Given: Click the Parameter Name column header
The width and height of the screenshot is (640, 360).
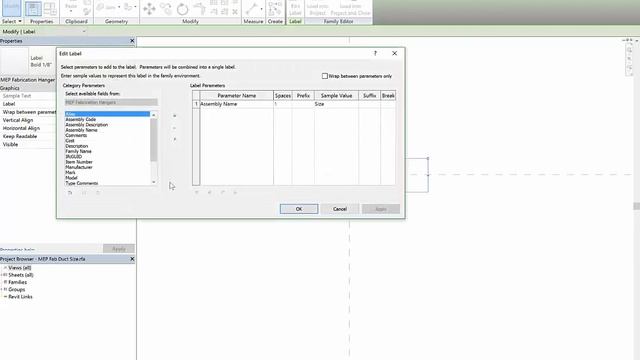Looking at the screenshot, I should point(237,96).
